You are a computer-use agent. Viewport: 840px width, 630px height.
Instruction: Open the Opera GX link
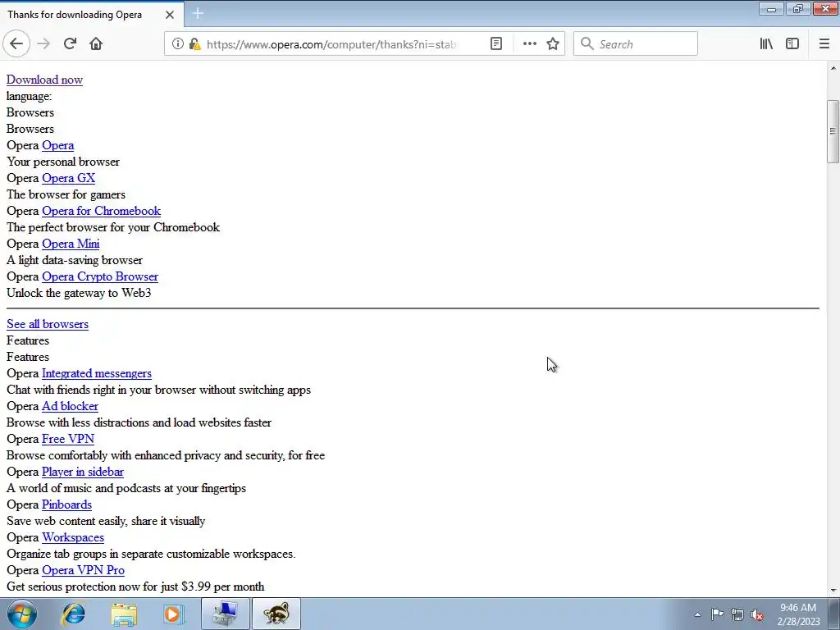(69, 178)
